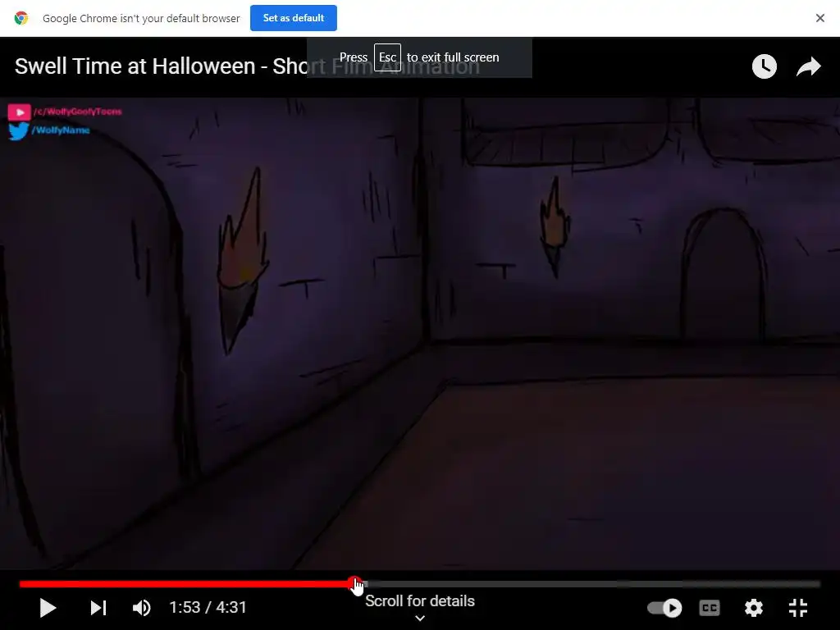This screenshot has width=840, height=630.
Task: Set Chrome as default browser
Action: coord(293,18)
